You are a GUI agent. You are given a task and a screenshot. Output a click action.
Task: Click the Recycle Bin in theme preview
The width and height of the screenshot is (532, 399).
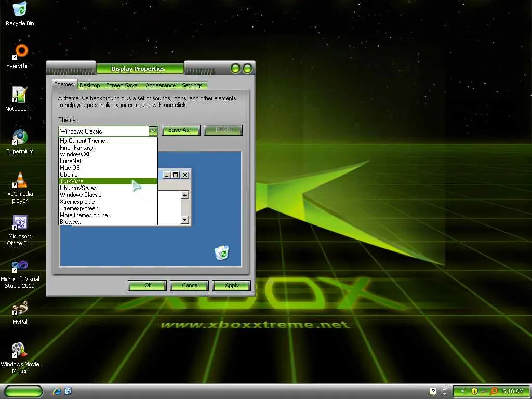pyautogui.click(x=221, y=252)
